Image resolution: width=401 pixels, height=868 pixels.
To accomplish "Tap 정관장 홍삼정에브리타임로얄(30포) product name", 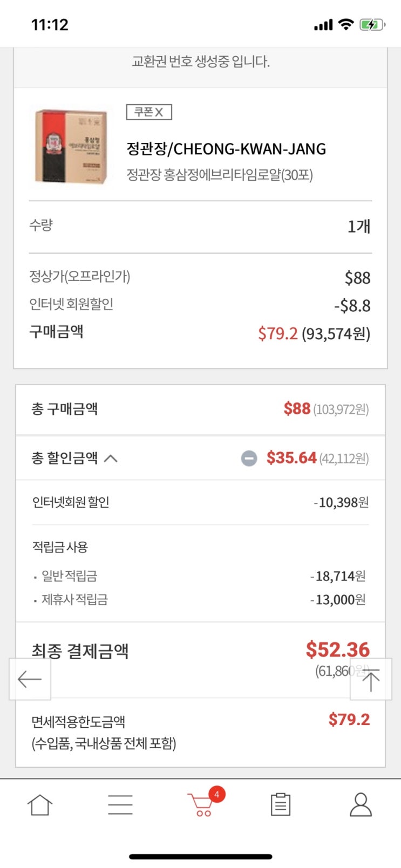I will coord(220,175).
